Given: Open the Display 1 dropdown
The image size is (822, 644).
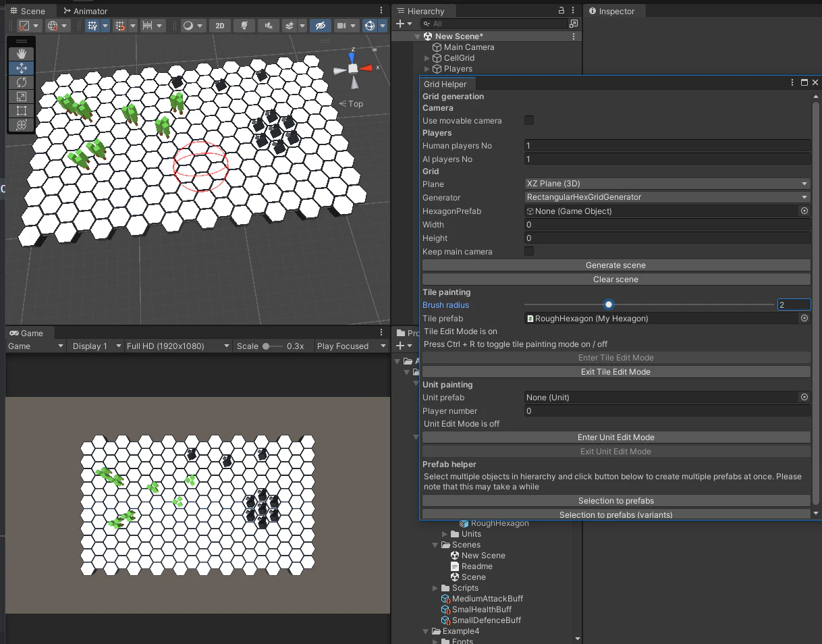Looking at the screenshot, I should (x=96, y=346).
